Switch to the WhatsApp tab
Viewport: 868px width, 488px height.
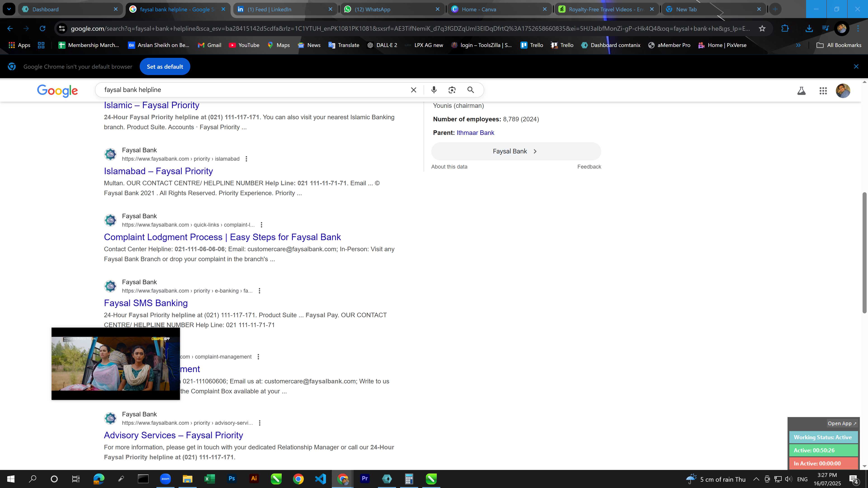coord(393,9)
